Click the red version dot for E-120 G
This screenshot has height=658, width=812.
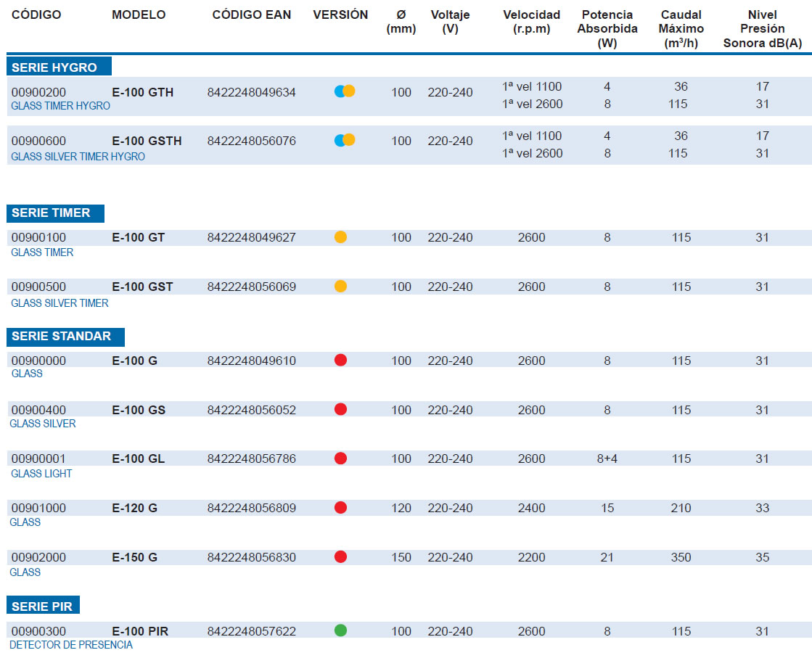tap(341, 508)
